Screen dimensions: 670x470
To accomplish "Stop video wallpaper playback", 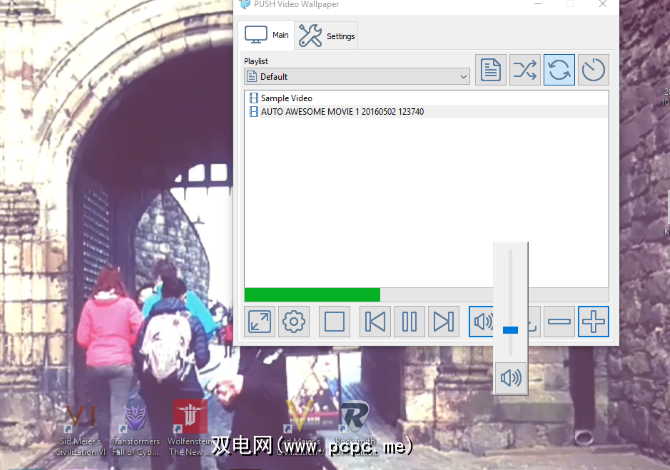I will tap(334, 321).
